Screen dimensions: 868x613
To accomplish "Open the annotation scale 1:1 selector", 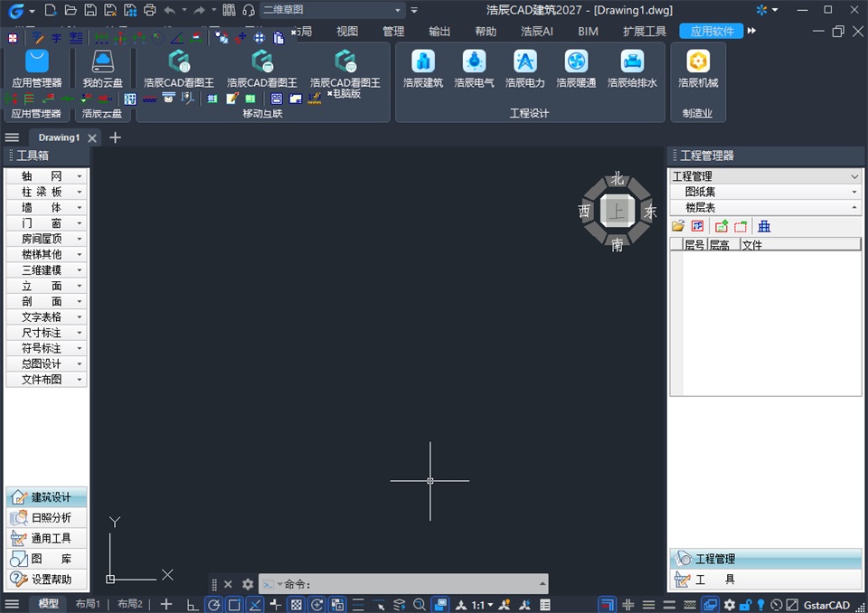I will (x=481, y=605).
